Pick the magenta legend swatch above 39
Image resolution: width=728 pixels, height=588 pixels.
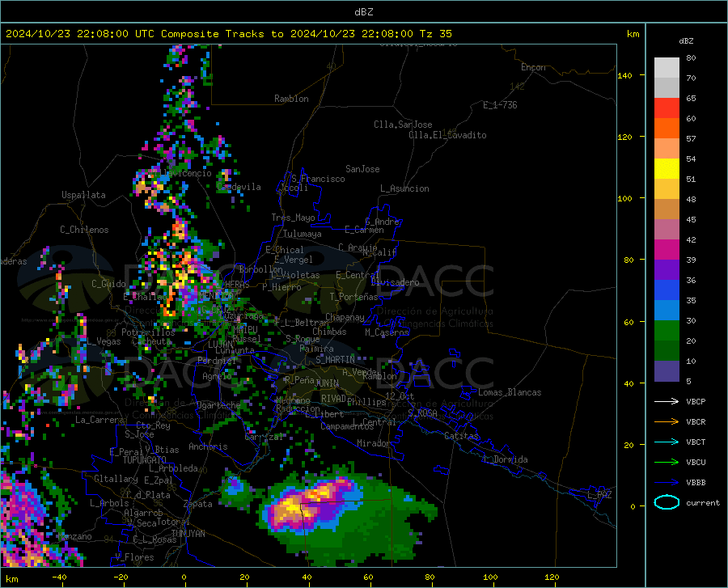click(x=667, y=250)
